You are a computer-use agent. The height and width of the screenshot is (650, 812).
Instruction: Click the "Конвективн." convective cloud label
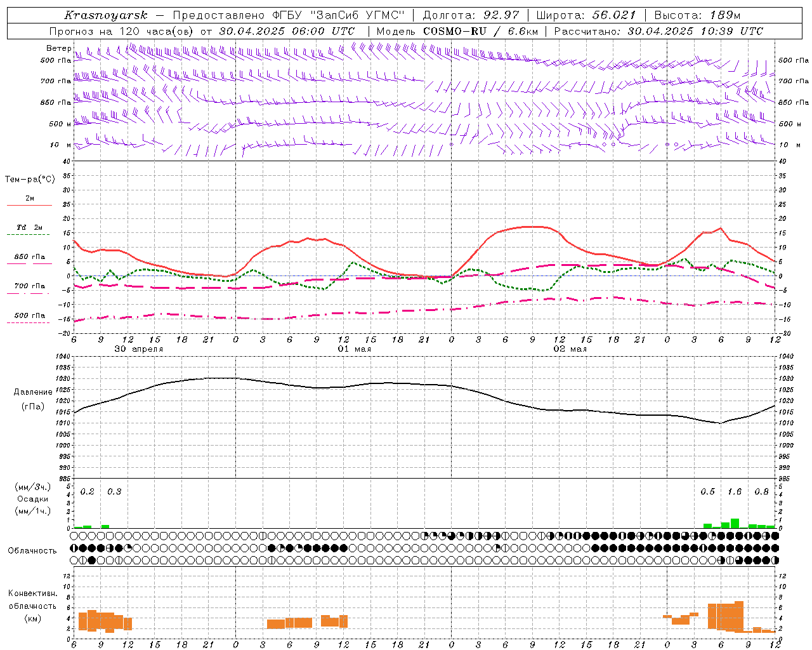pos(32,594)
